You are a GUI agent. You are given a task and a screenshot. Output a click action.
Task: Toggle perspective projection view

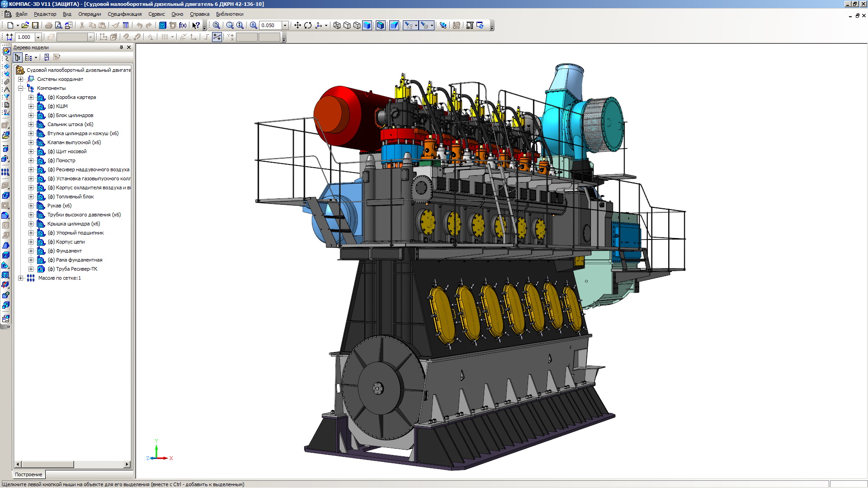(x=394, y=25)
